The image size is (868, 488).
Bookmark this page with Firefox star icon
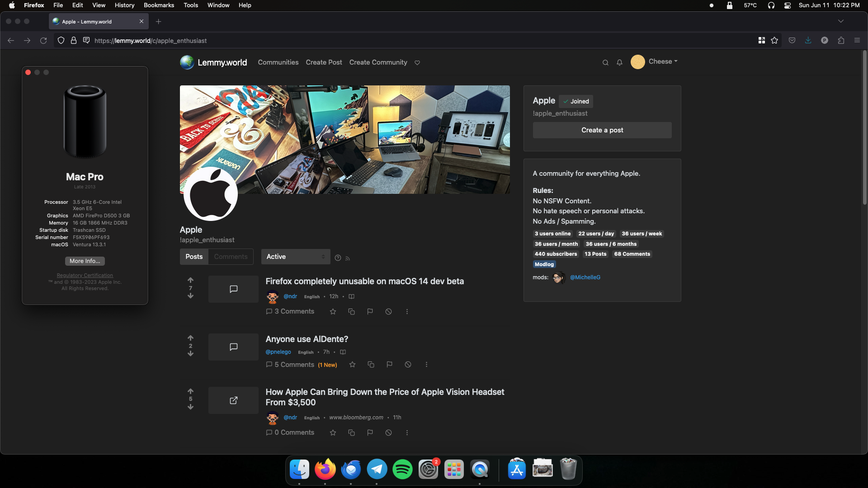click(x=774, y=41)
